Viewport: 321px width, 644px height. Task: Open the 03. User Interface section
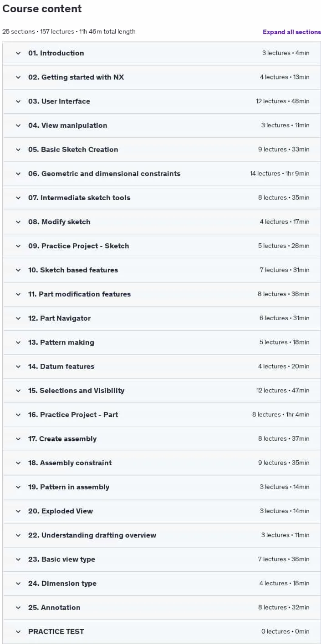(x=162, y=101)
